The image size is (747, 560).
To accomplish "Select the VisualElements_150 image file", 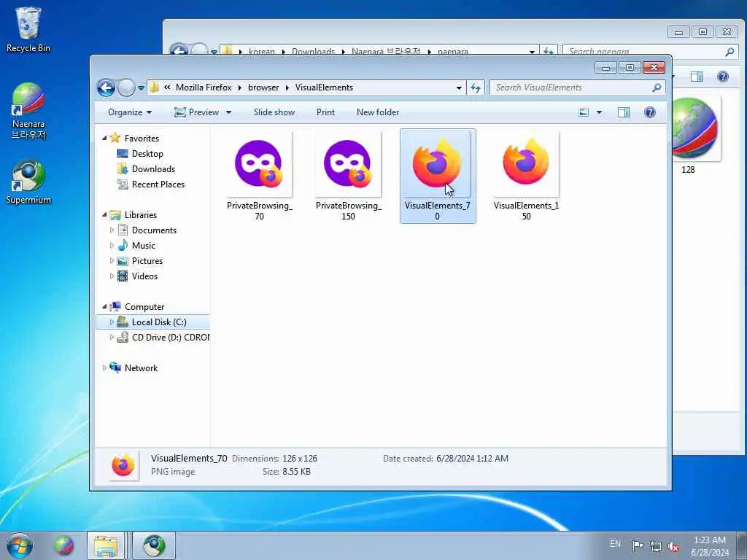I will pyautogui.click(x=527, y=176).
